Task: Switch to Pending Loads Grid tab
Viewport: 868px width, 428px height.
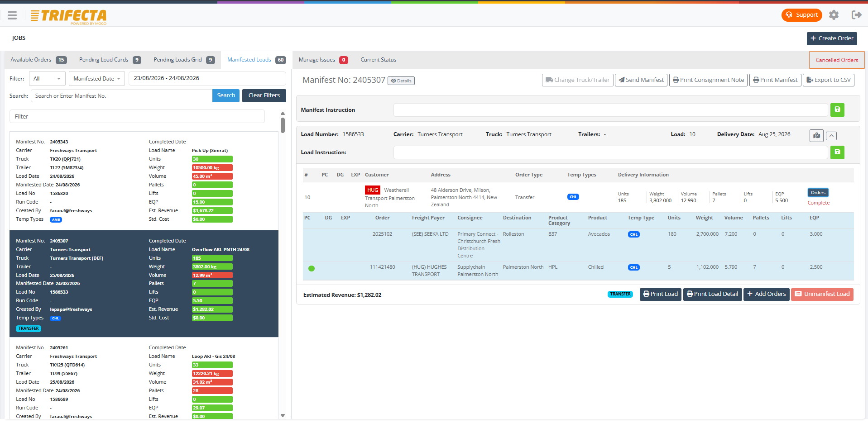Action: coord(184,60)
